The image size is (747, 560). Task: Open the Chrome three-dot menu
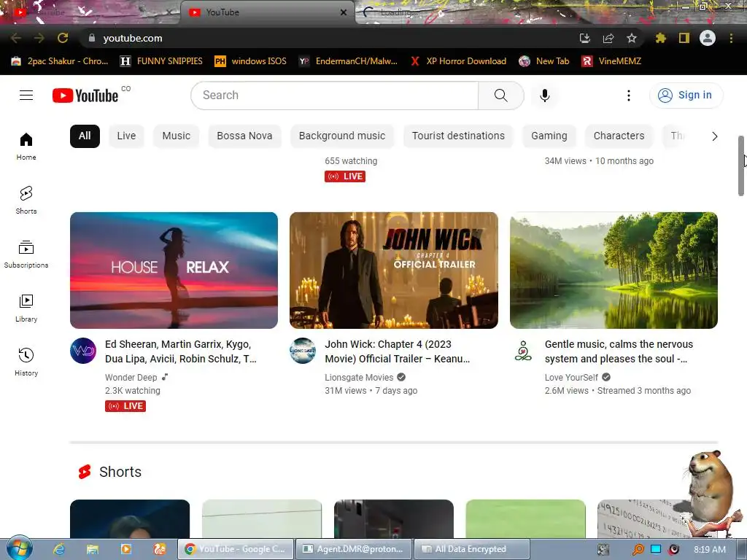coord(731,38)
